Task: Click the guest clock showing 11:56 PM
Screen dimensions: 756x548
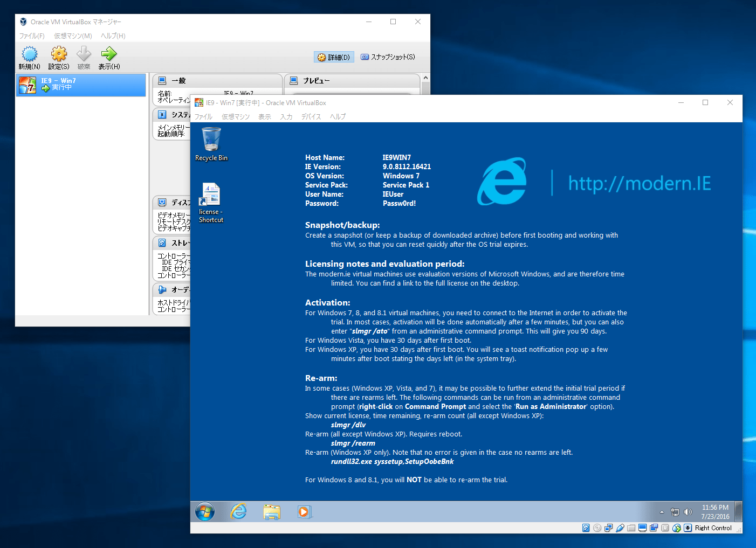Action: 715,512
